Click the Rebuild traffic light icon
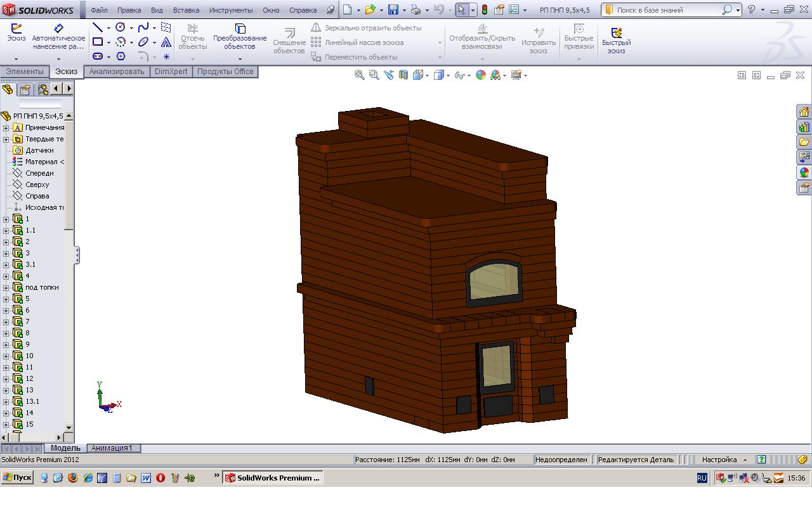The image size is (812, 516). [485, 10]
